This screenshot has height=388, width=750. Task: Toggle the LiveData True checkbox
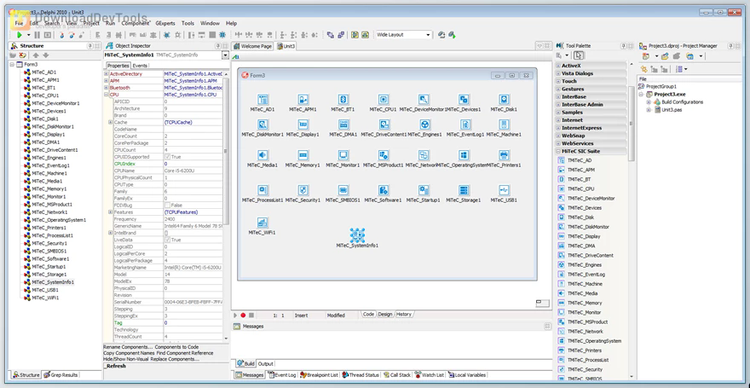click(x=167, y=240)
